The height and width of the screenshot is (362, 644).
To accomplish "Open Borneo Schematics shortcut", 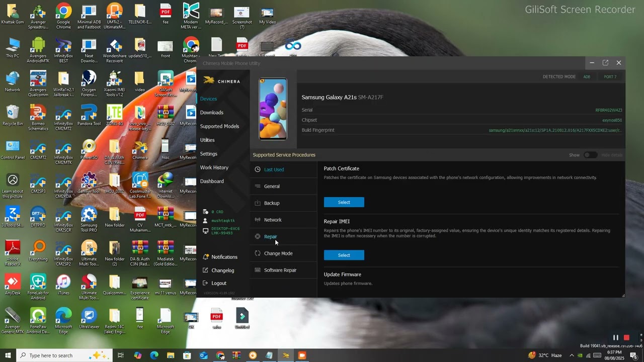I will point(38,117).
